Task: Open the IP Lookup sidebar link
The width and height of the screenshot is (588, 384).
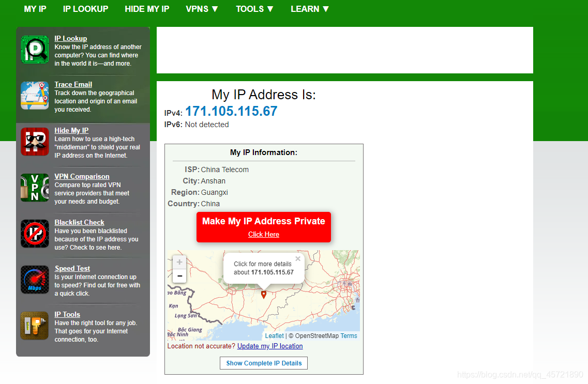Action: (x=70, y=38)
